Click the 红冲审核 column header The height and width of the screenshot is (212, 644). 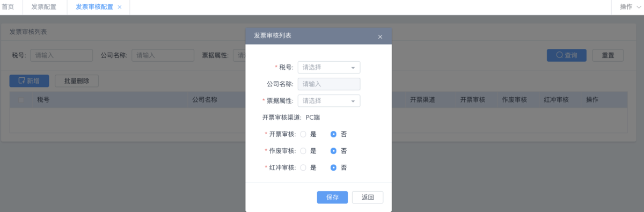[556, 100]
